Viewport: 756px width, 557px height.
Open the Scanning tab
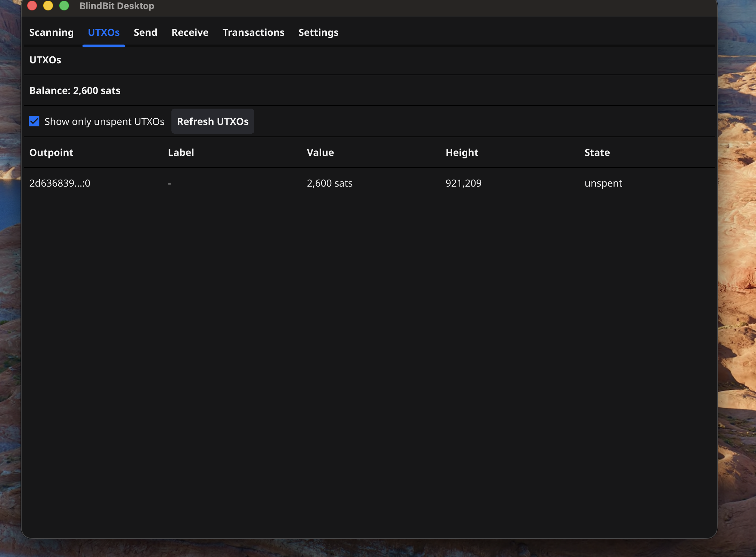click(x=51, y=32)
